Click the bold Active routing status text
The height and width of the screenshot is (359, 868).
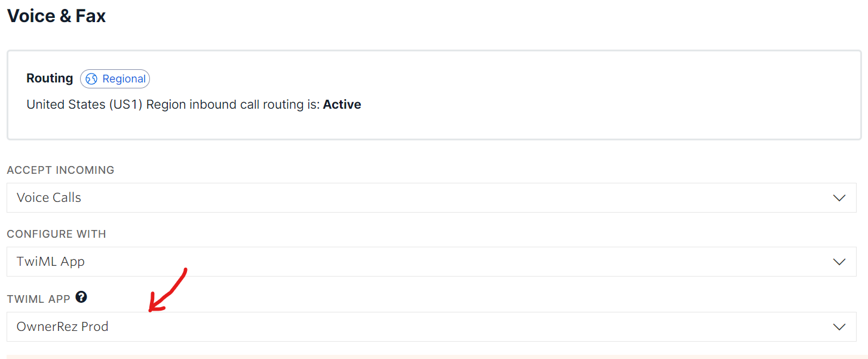click(342, 105)
